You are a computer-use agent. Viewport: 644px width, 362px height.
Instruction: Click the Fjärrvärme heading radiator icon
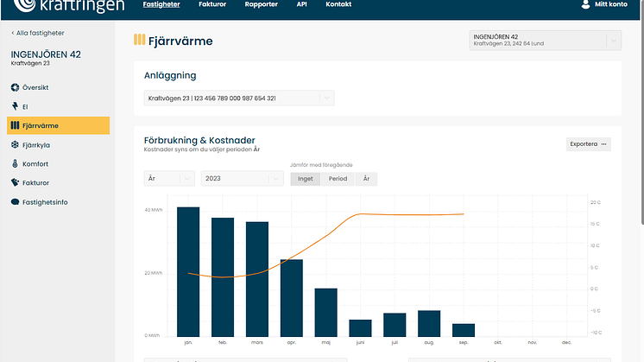click(x=139, y=40)
